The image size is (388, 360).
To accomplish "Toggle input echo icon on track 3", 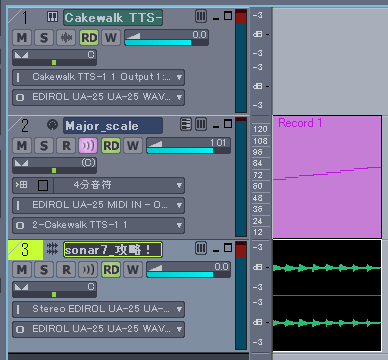I will point(88,270).
